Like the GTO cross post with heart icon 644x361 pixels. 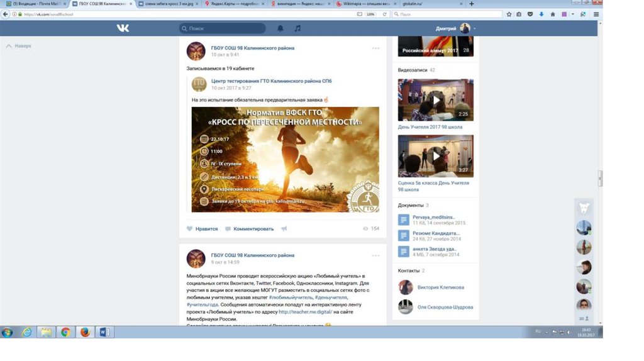(x=190, y=229)
